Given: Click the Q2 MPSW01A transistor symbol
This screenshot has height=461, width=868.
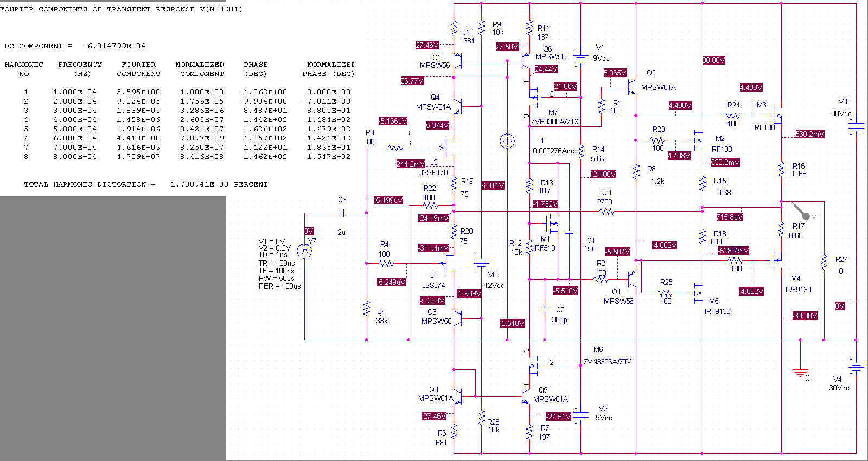Looking at the screenshot, I should tap(632, 87).
